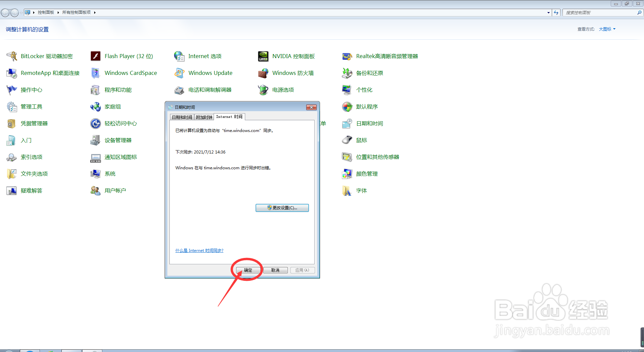Switch to 附加时钟 tab
The height and width of the screenshot is (352, 644).
pyautogui.click(x=204, y=117)
